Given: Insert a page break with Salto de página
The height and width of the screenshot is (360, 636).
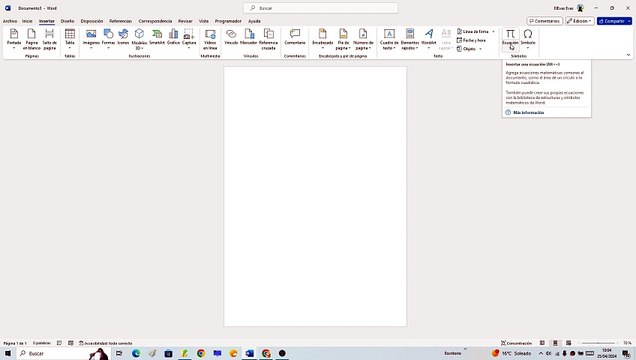Looking at the screenshot, I should 49,39.
